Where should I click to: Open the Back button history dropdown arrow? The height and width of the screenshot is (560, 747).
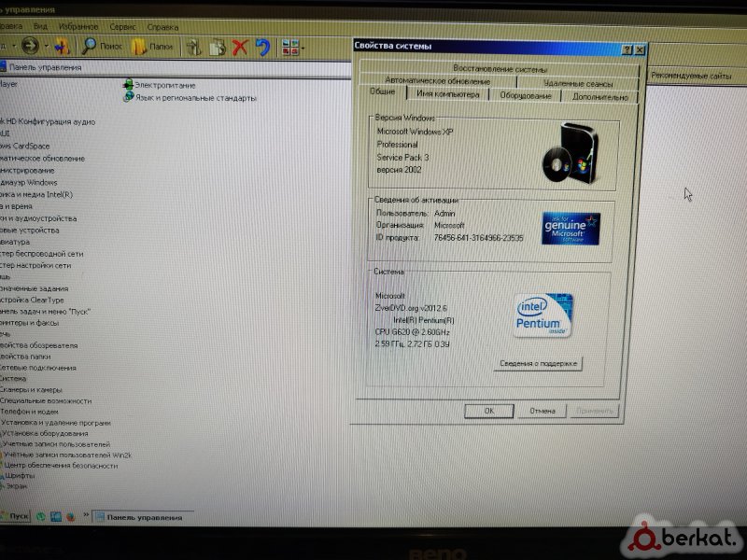point(14,46)
